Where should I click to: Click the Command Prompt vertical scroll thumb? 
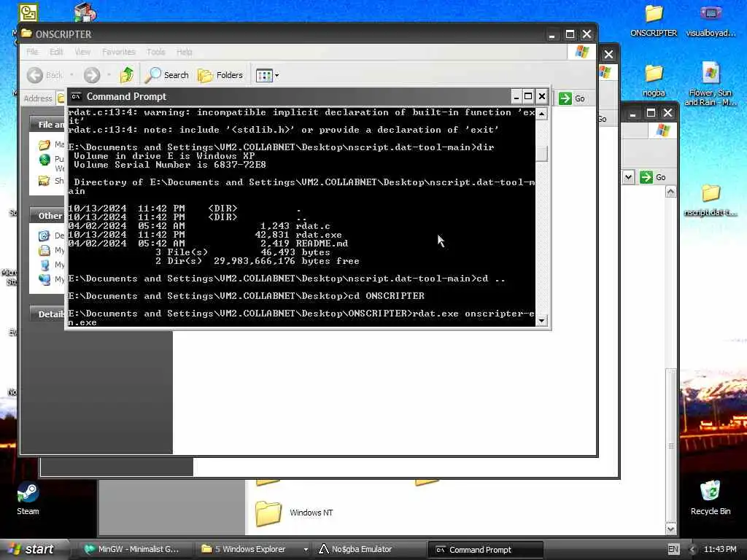tap(542, 153)
